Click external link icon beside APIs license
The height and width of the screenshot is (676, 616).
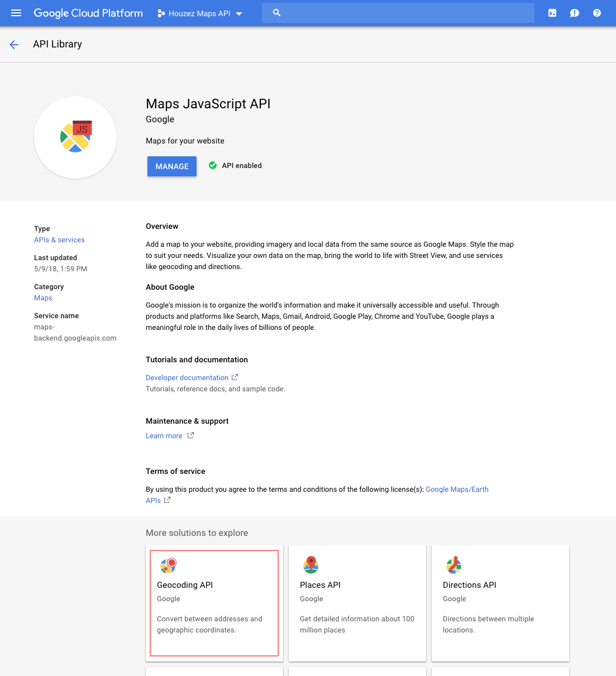point(167,500)
